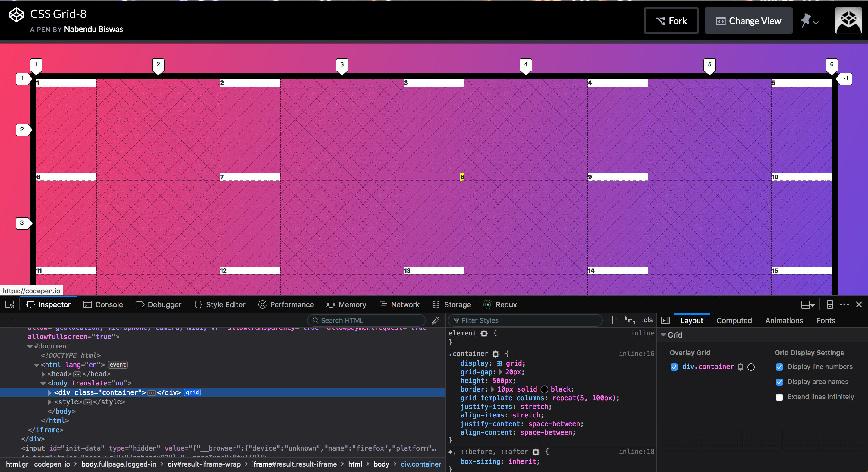The height and width of the screenshot is (472, 868).
Task: Click the .container selector highlighter icon
Action: click(496, 354)
